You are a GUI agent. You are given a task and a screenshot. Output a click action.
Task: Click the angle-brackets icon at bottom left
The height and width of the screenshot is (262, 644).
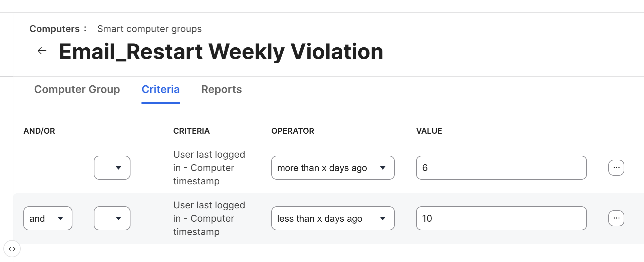point(12,249)
